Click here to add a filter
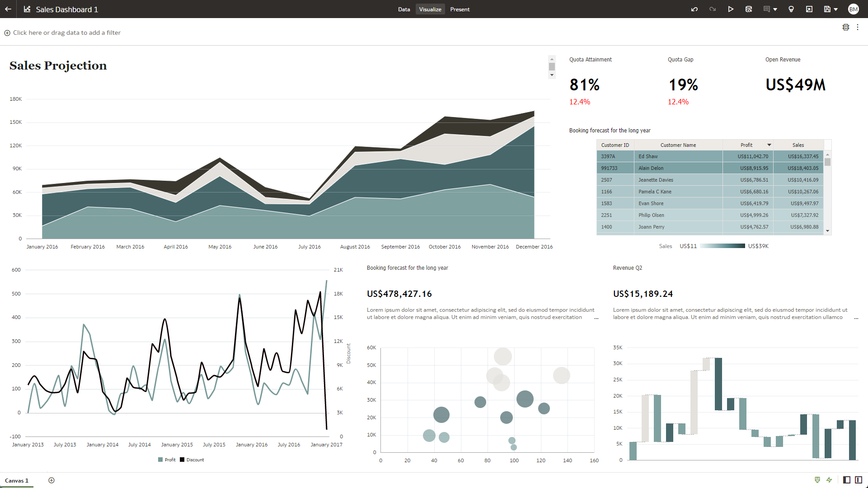Viewport: 868px width, 488px height. click(62, 32)
